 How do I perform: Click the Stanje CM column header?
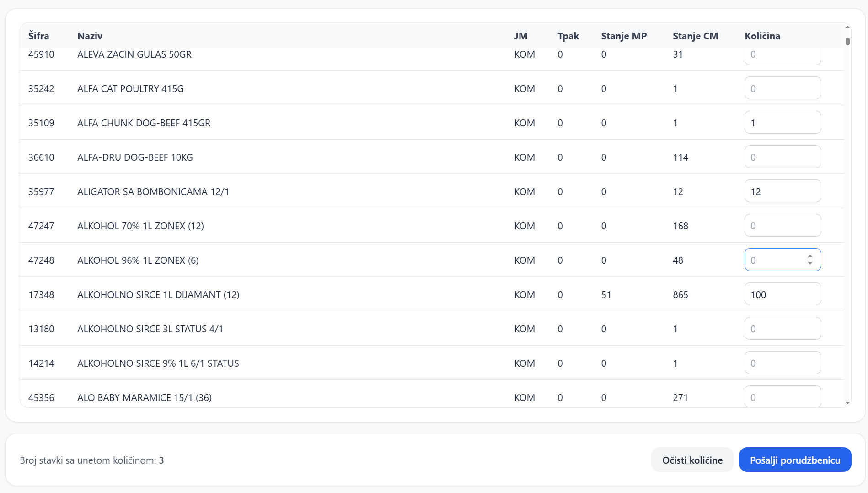tap(695, 36)
